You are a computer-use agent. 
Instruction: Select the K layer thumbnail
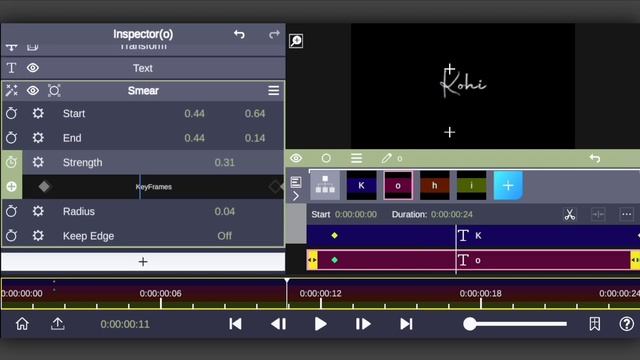point(361,185)
